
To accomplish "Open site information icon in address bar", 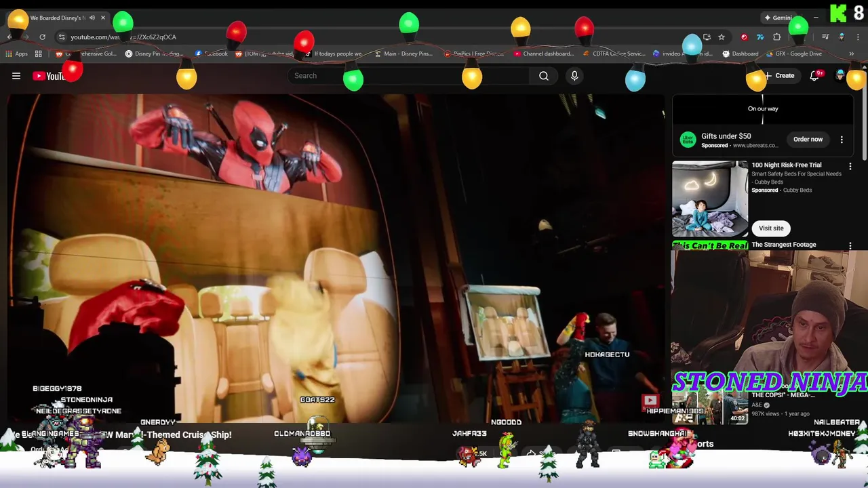I will [x=62, y=37].
